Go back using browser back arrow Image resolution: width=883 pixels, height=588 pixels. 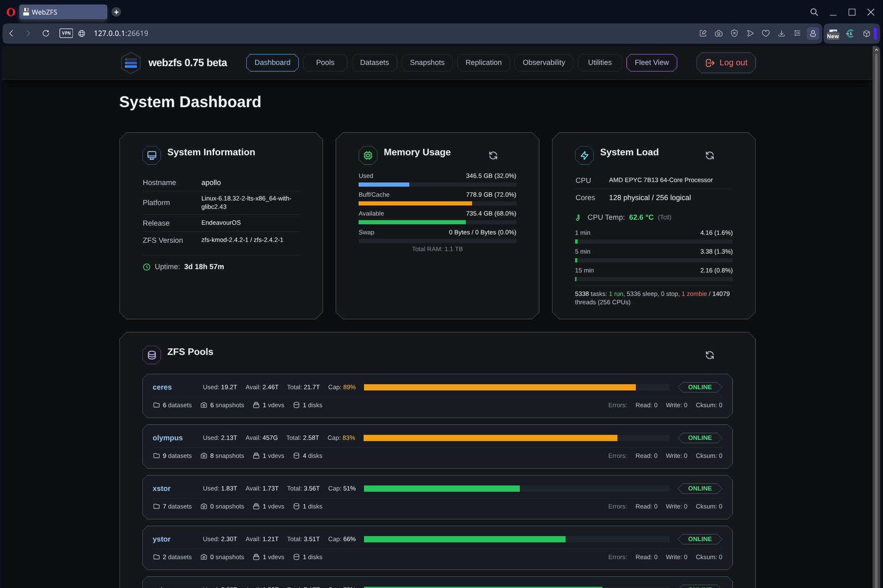(11, 33)
